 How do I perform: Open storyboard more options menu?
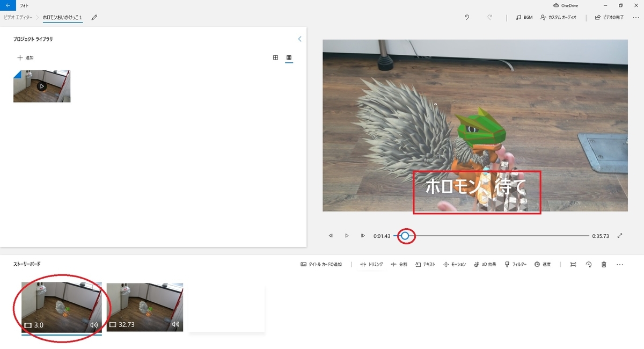tap(620, 264)
